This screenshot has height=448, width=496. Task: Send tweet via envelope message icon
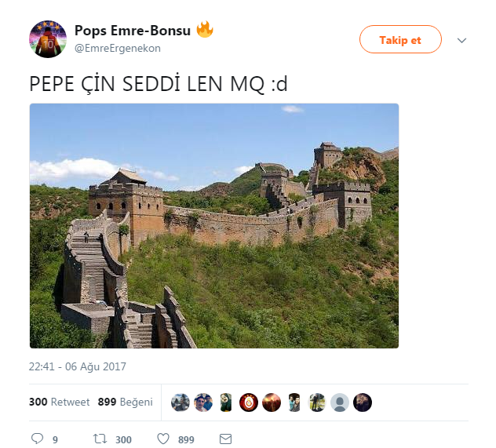pyautogui.click(x=225, y=439)
